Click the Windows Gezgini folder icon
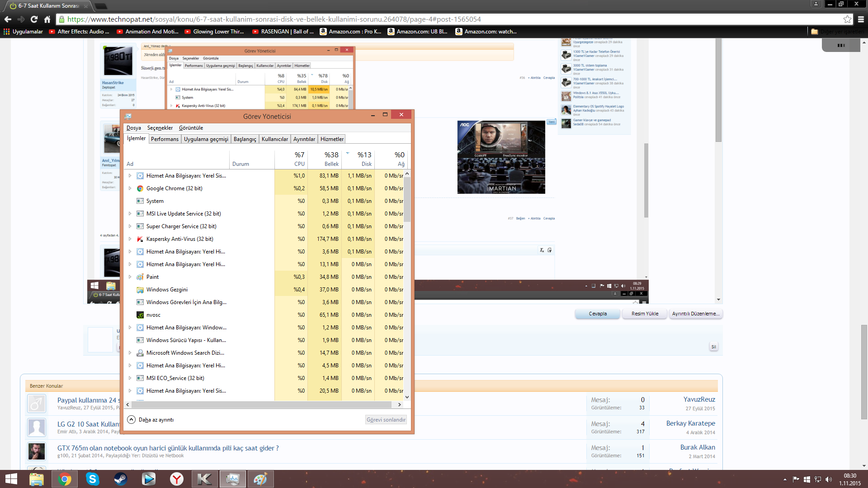 tap(140, 290)
